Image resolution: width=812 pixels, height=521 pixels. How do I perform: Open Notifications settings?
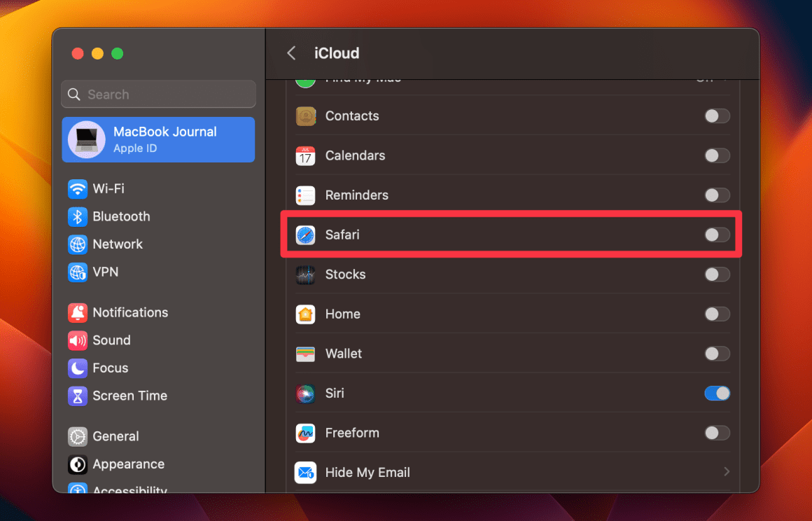(x=130, y=312)
